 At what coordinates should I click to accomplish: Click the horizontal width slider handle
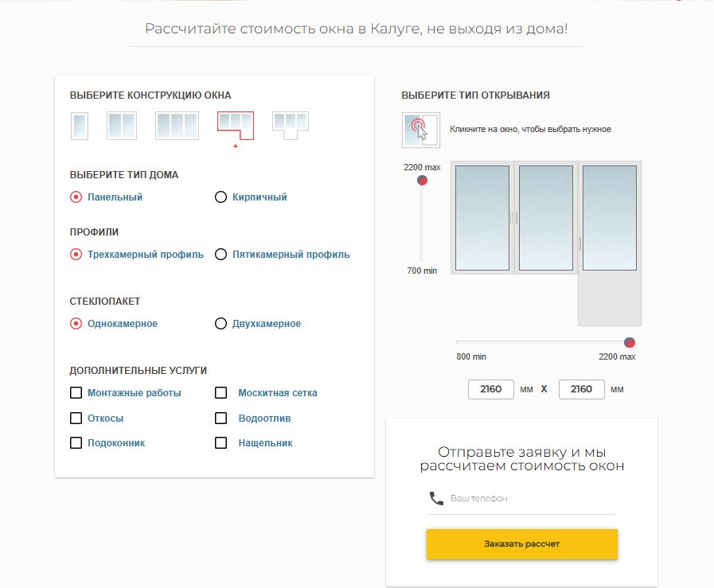630,342
